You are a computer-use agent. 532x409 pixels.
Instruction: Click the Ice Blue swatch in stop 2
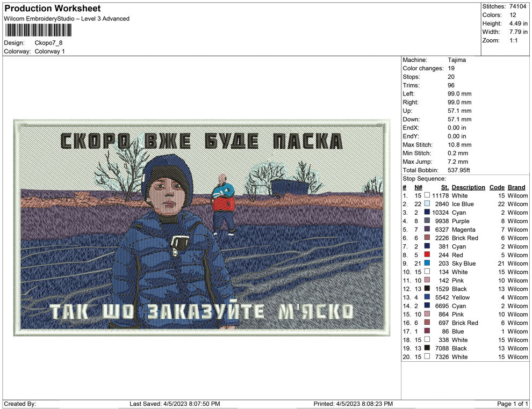(427, 203)
